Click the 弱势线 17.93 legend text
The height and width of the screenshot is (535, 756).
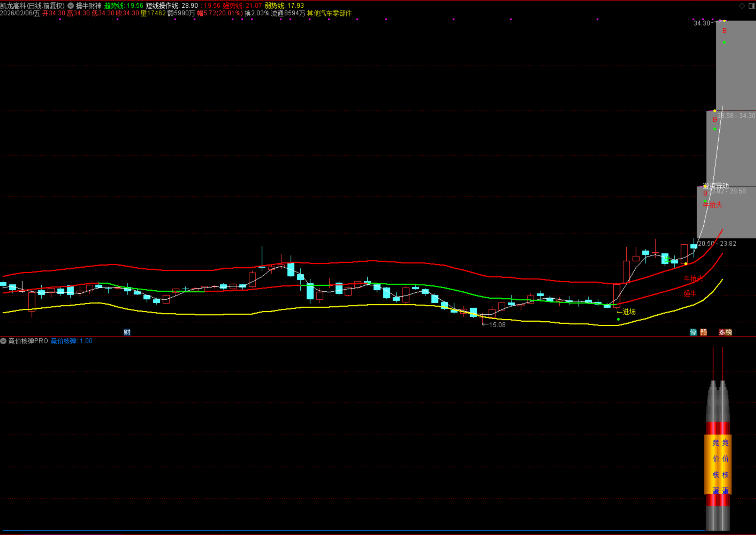click(x=284, y=6)
